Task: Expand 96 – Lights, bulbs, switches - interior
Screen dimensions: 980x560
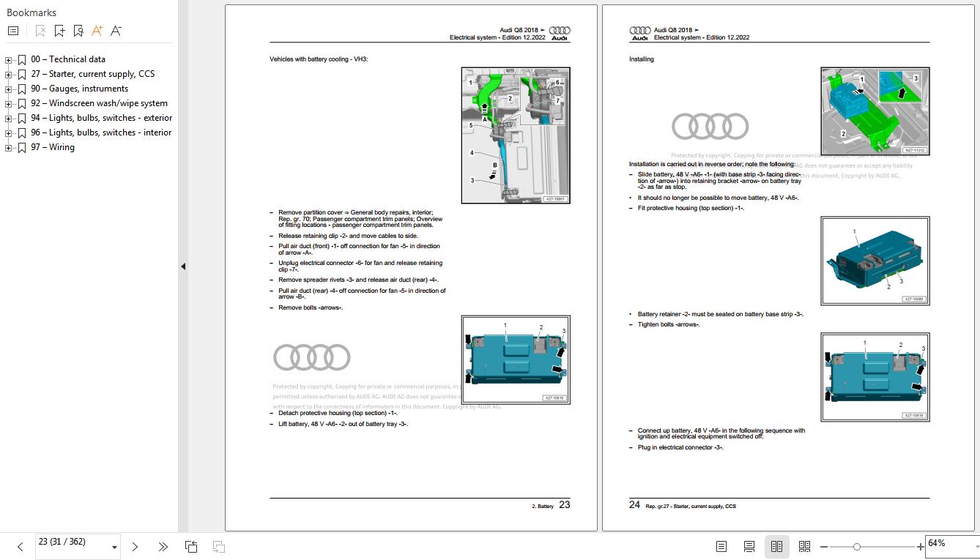Action: point(8,133)
